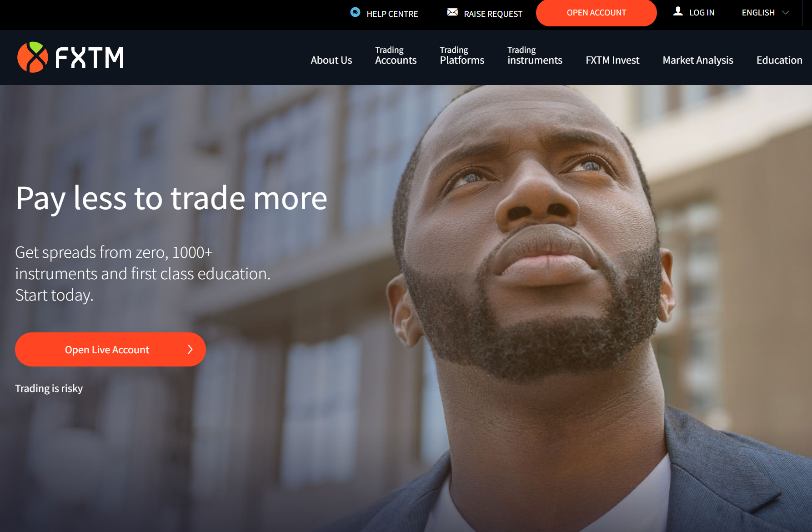Click the RAISE REQUEST link text

click(493, 14)
